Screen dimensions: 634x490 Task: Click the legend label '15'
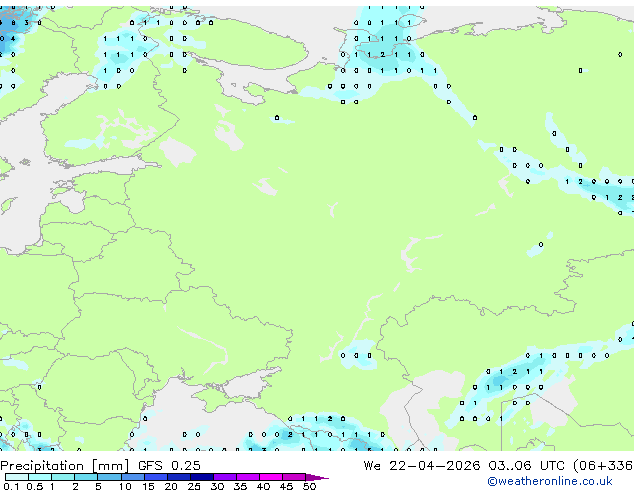coord(148,486)
